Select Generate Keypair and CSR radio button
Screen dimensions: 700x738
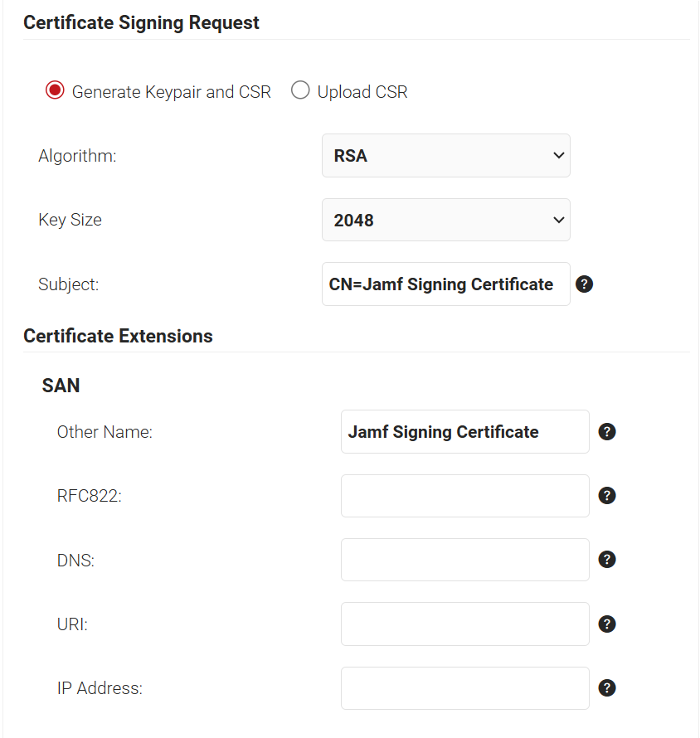[55, 91]
